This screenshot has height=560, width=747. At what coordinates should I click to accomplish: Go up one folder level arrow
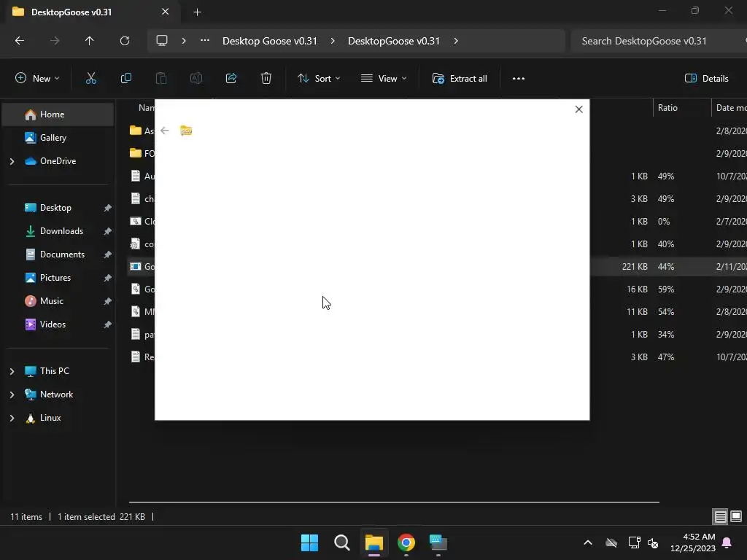(x=90, y=41)
